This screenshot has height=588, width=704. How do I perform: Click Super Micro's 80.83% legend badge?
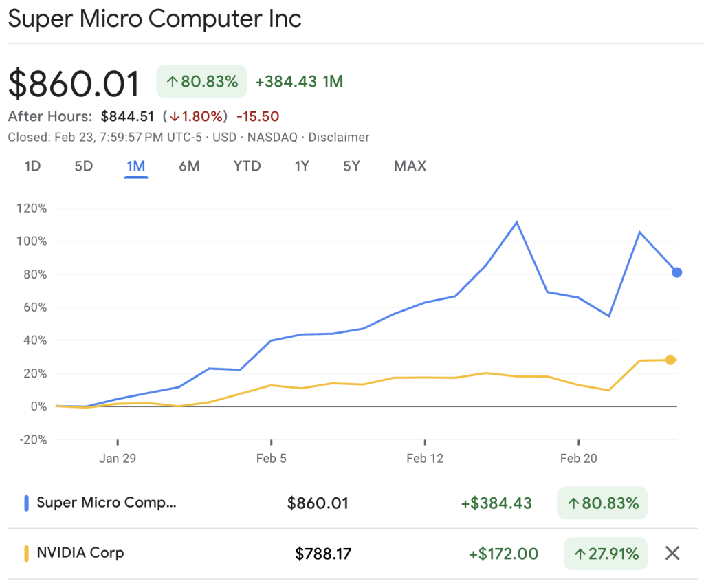pos(602,503)
